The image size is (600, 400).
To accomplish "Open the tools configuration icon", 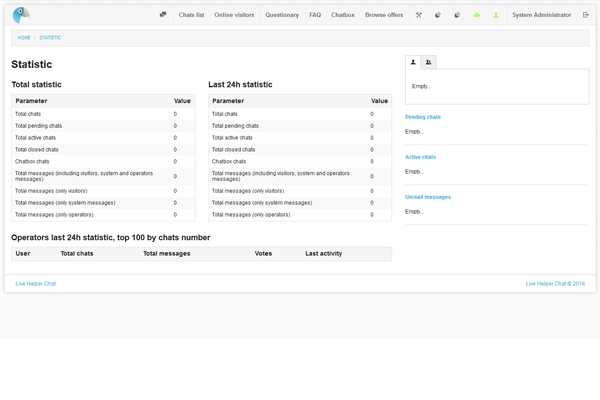I will tap(419, 15).
